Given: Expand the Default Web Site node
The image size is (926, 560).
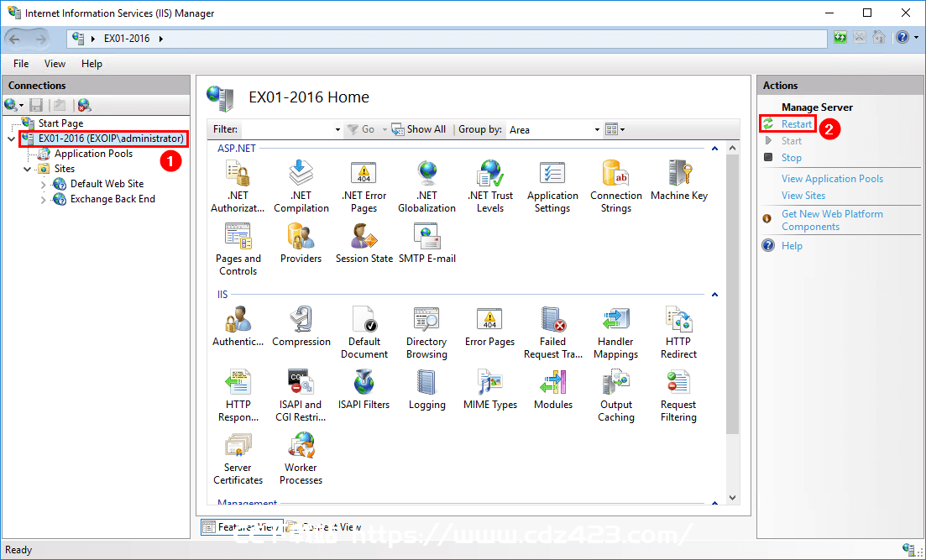Looking at the screenshot, I should coord(43,185).
